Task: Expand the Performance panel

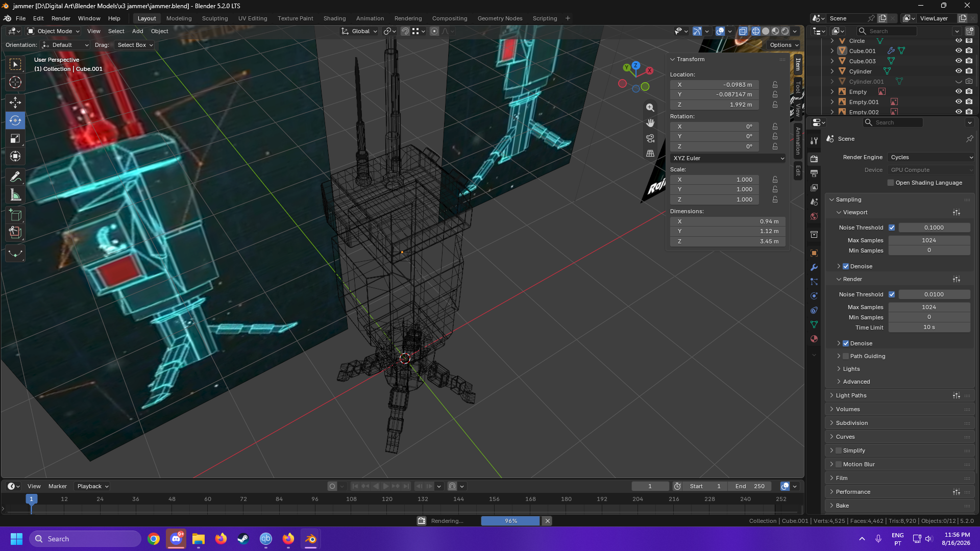Action: click(853, 492)
